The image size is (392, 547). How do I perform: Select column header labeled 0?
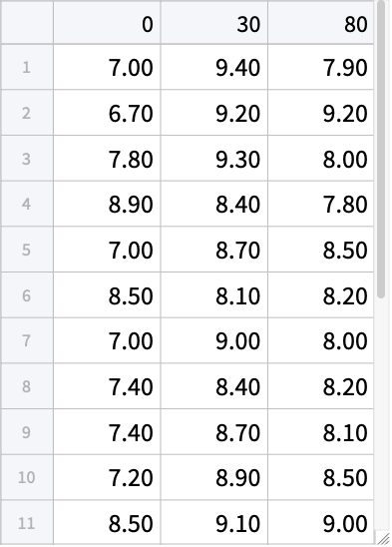click(107, 23)
